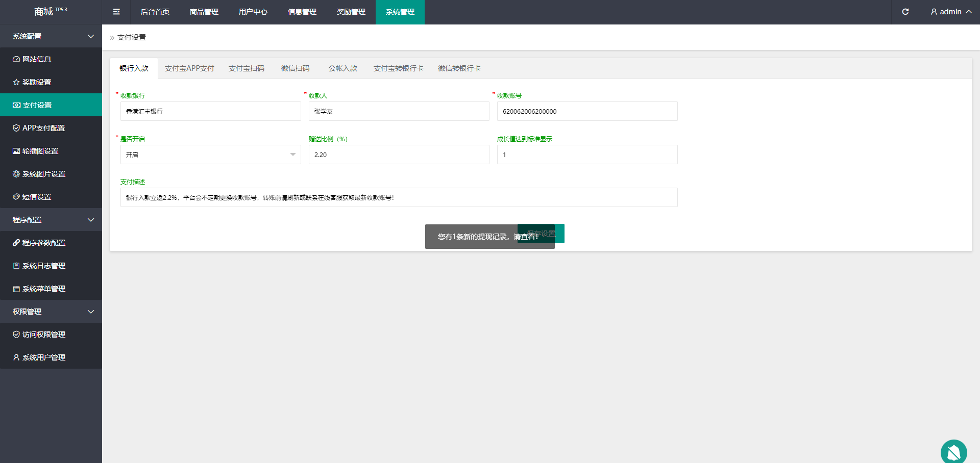Open 系统管理 in top navigation
This screenshot has height=463, width=980.
pos(400,12)
